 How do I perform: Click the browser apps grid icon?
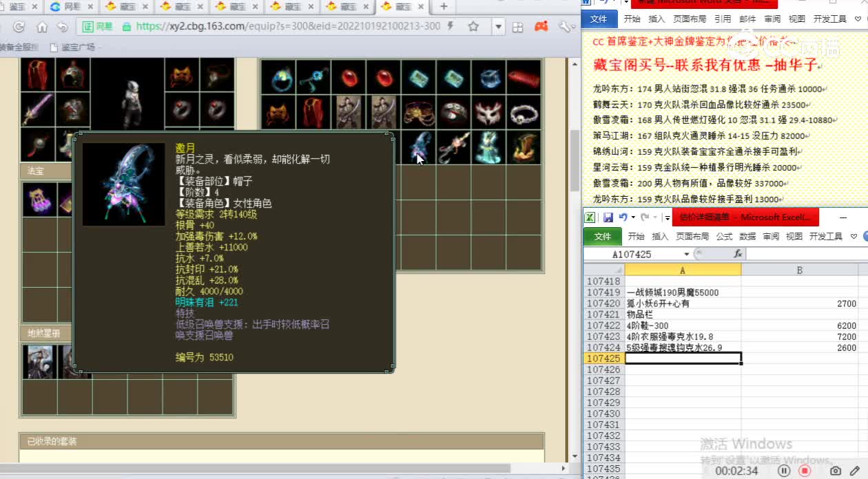click(518, 27)
